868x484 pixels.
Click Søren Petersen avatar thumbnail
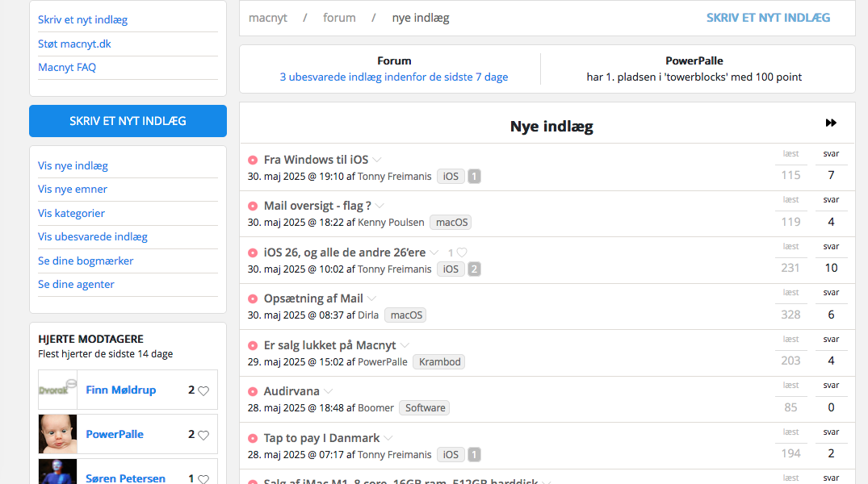pos(57,472)
